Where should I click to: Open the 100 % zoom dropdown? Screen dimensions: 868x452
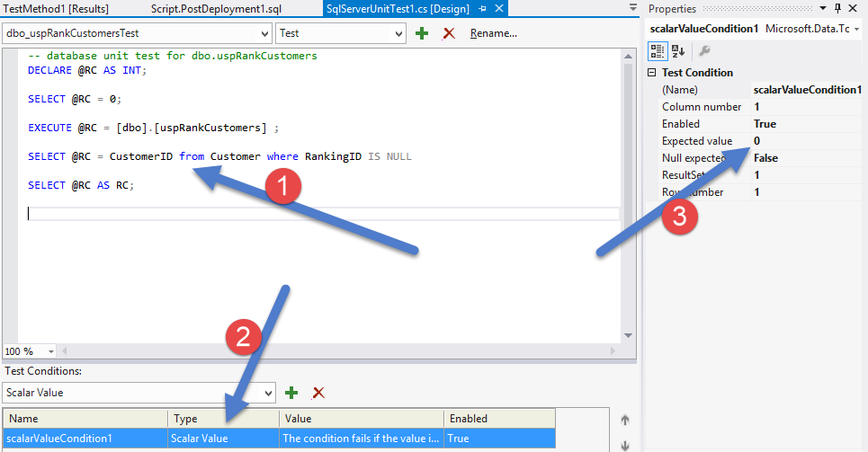pyautogui.click(x=51, y=351)
